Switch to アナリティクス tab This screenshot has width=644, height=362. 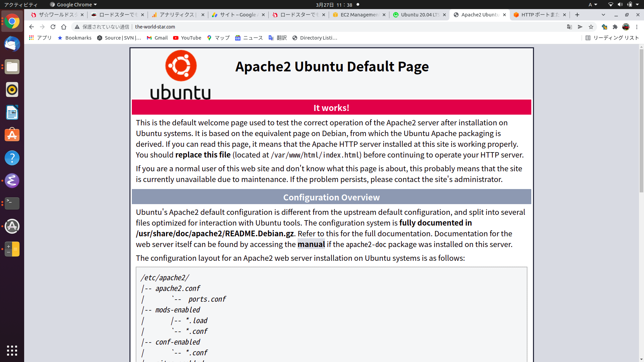coord(178,15)
